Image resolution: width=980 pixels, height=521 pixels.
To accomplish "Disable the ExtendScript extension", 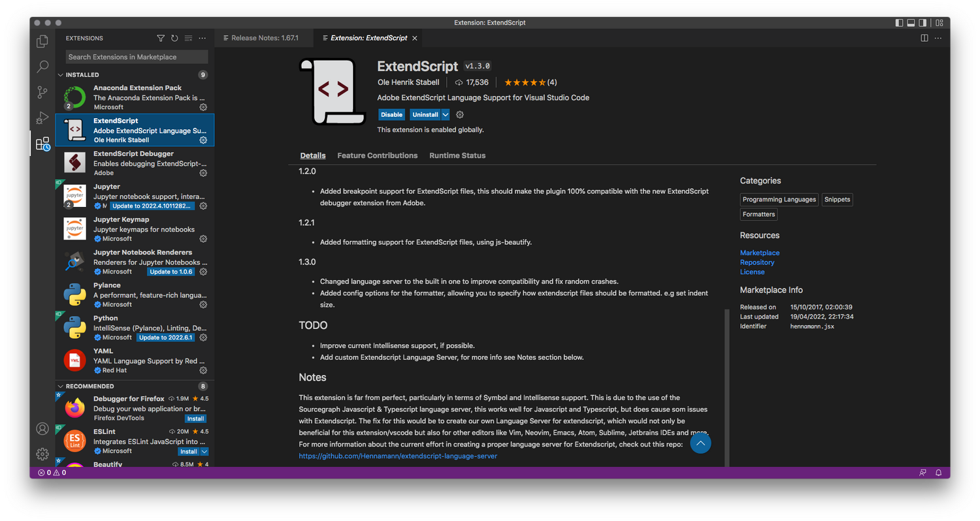I will point(391,115).
